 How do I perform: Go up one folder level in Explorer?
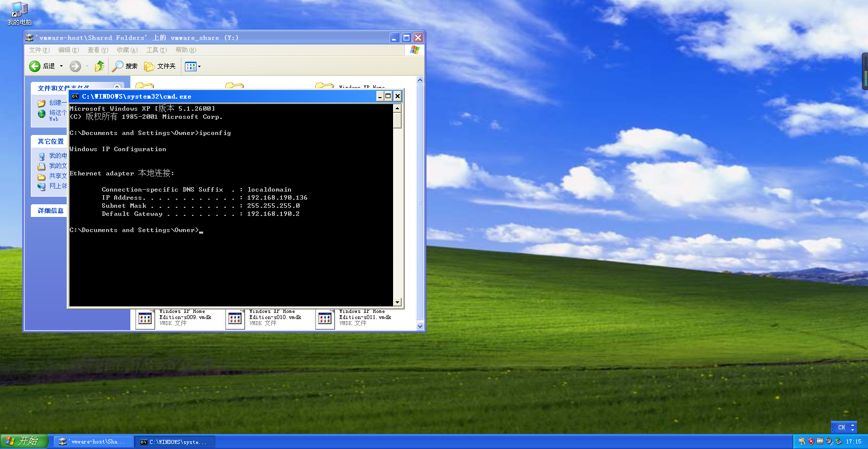pyautogui.click(x=100, y=66)
